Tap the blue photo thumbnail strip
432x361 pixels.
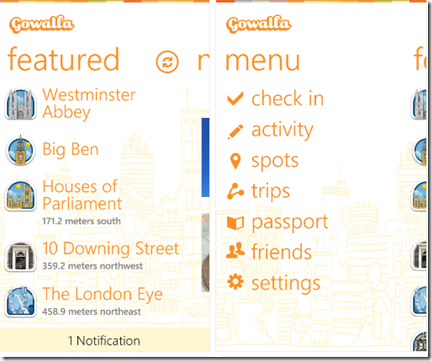pyautogui.click(x=205, y=157)
